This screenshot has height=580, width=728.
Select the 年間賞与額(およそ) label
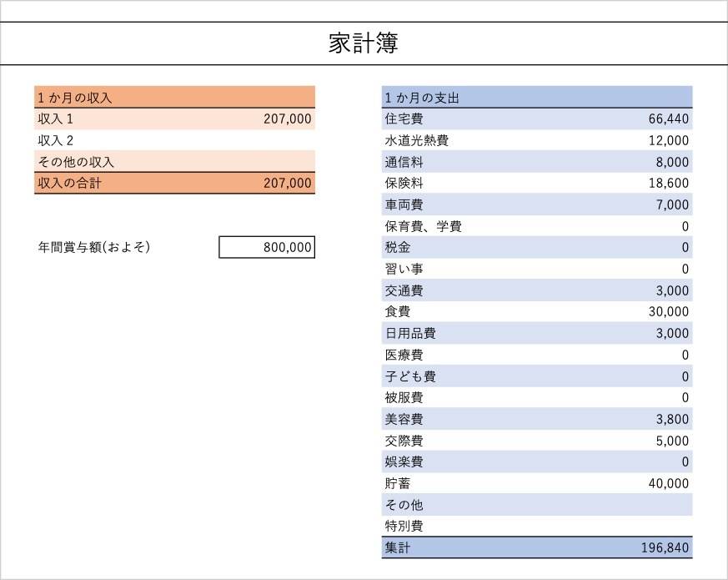[93, 247]
